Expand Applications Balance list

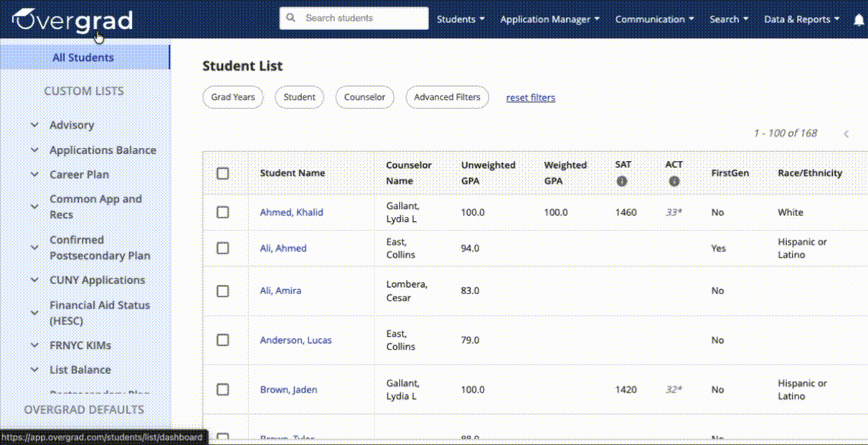click(x=34, y=150)
